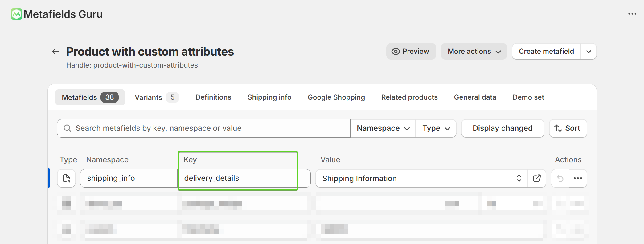Toggle the Display changed filter
This screenshot has width=644, height=244.
point(502,128)
